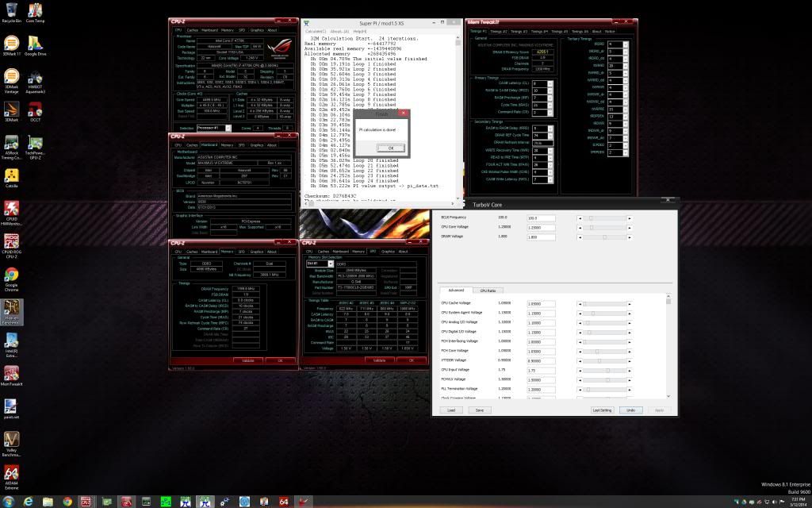Launch Core Temp from the desktop
Screen dimensions: 812x508
pos(35,13)
